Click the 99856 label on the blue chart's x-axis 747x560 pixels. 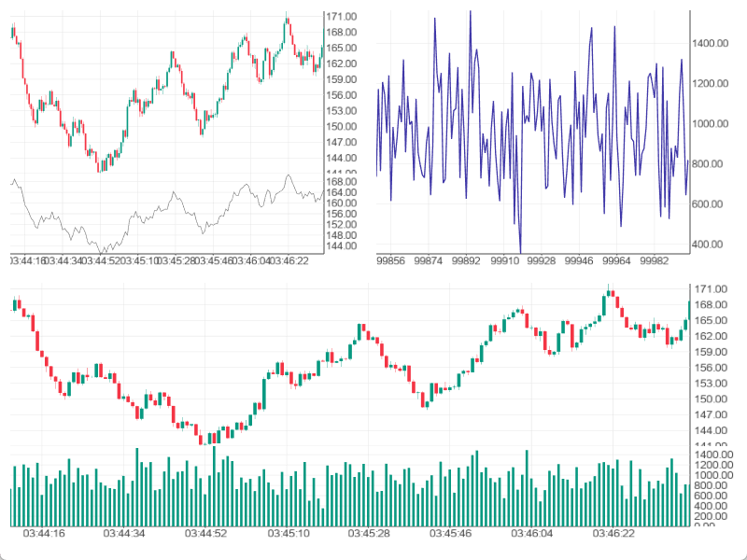388,263
